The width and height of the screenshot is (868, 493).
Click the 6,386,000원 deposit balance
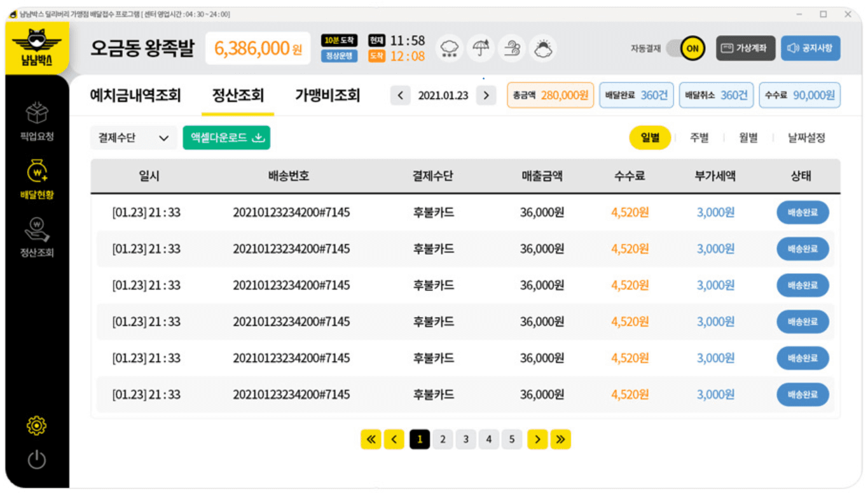(258, 48)
